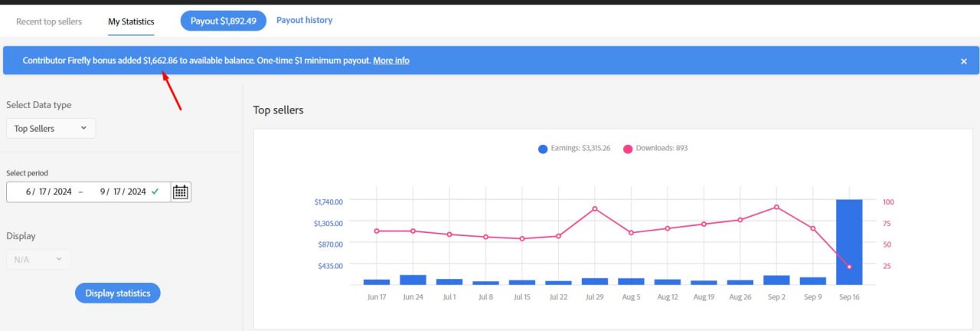Open the Payout history link
This screenshot has height=331, width=980.
pyautogui.click(x=304, y=20)
